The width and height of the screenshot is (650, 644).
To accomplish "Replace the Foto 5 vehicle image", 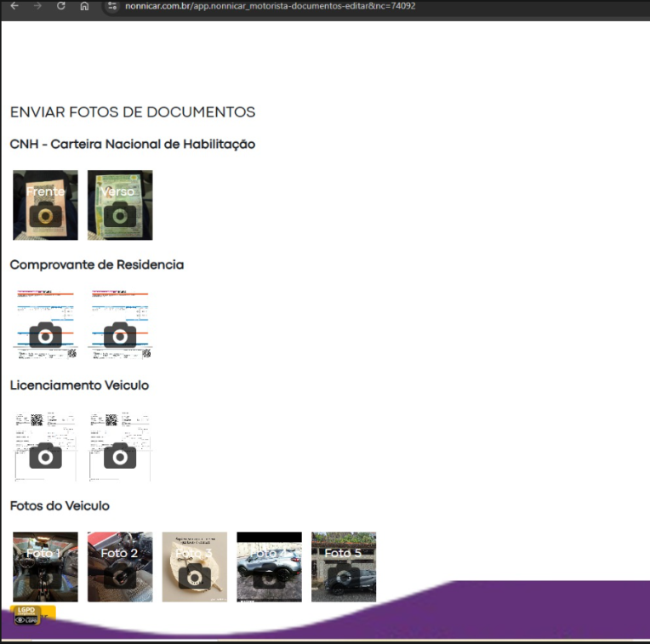I will tap(344, 567).
